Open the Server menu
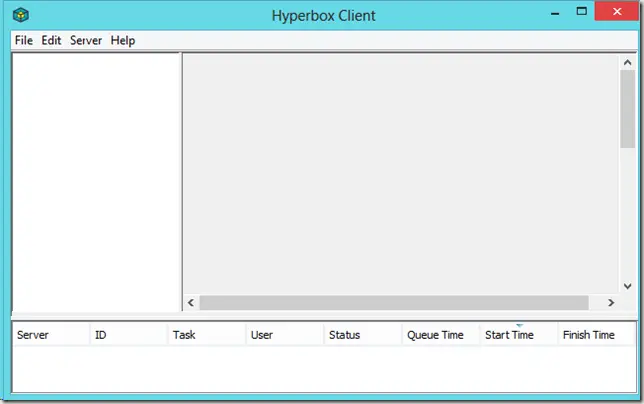This screenshot has height=404, width=644. pos(86,40)
